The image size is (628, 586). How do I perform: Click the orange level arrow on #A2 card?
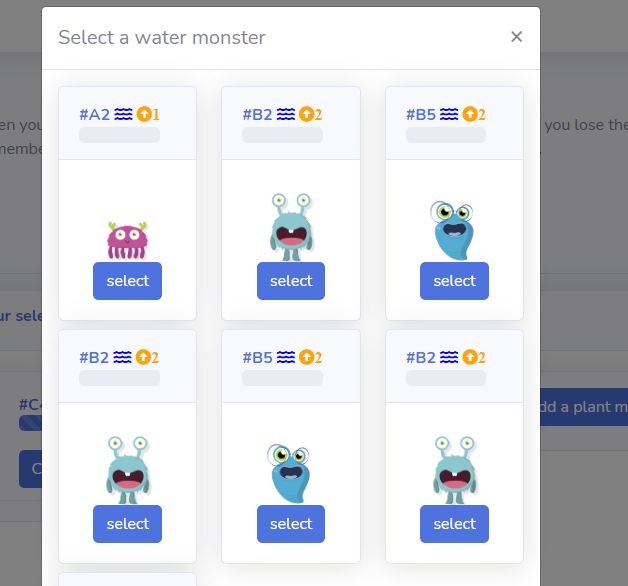tap(143, 114)
